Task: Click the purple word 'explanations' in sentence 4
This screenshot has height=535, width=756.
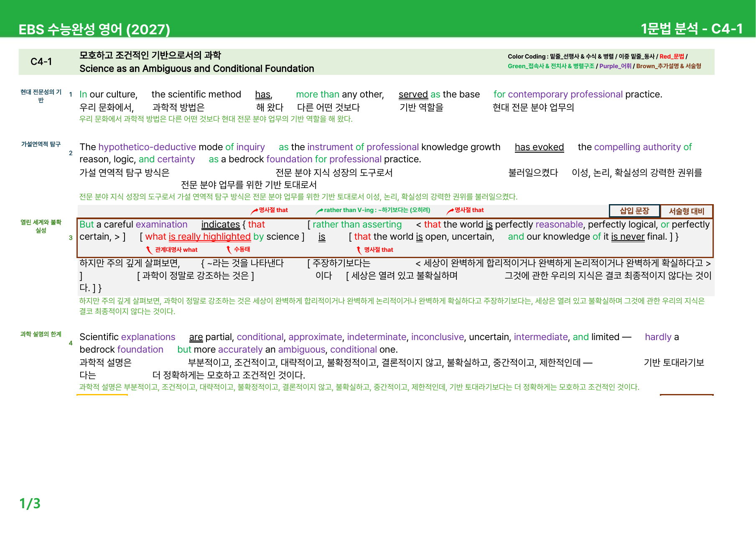Action: pyautogui.click(x=148, y=337)
